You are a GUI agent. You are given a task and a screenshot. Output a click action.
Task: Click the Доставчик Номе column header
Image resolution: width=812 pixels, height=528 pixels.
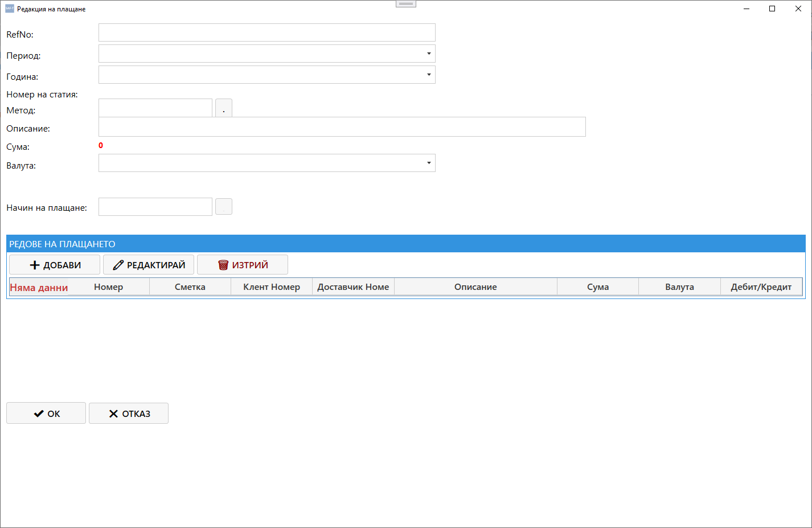pyautogui.click(x=353, y=287)
